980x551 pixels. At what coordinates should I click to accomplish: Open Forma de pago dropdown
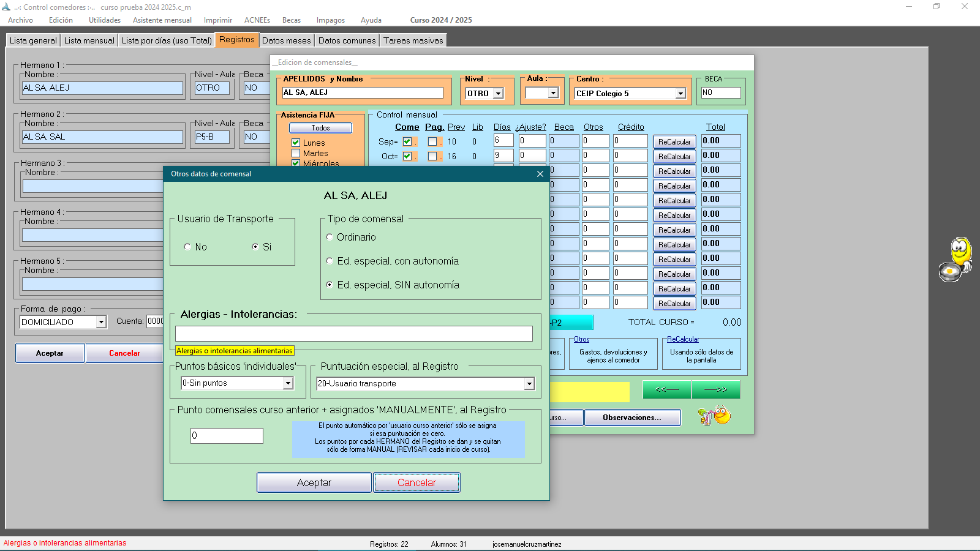101,322
